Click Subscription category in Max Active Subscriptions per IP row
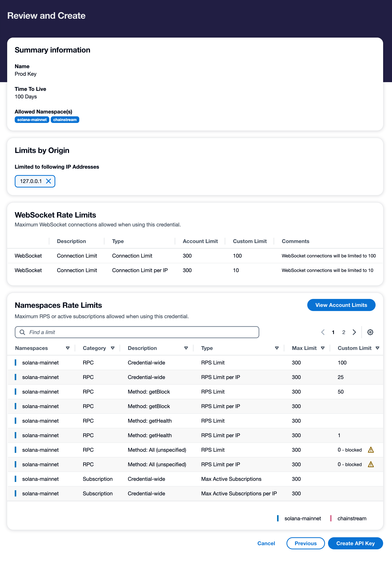 [x=98, y=493]
